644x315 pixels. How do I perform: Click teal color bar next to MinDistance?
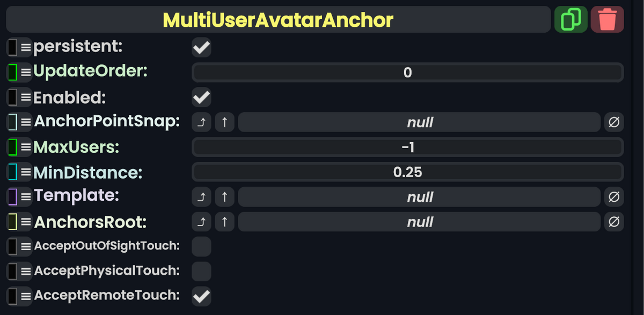(x=12, y=172)
